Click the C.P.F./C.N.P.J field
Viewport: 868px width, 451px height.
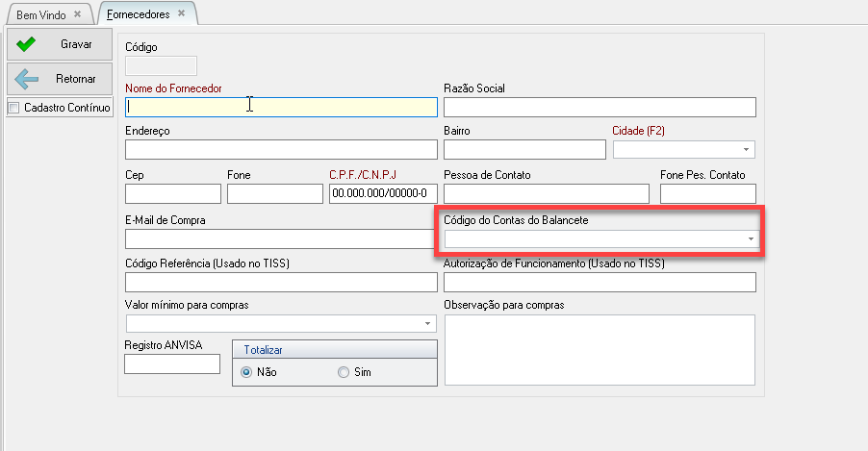coord(384,193)
